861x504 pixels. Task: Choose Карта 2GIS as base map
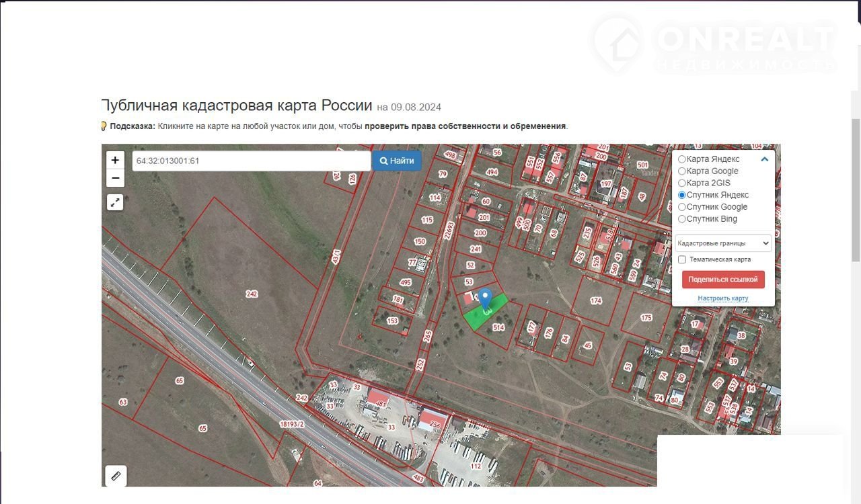682,183
